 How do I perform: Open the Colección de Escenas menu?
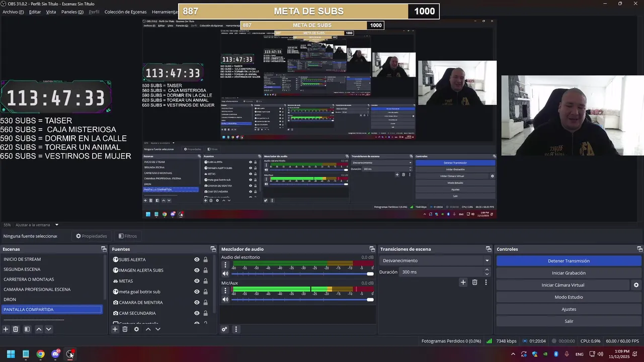click(x=125, y=12)
